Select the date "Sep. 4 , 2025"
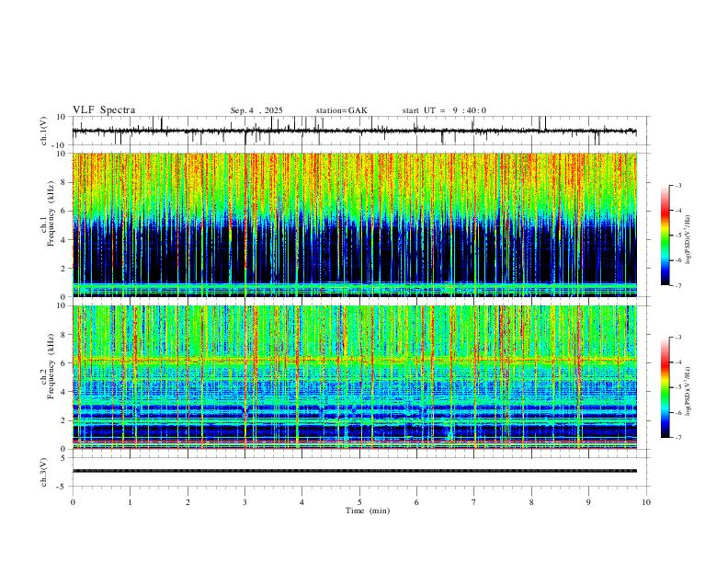Screen dimensions: 728x563 coord(256,110)
